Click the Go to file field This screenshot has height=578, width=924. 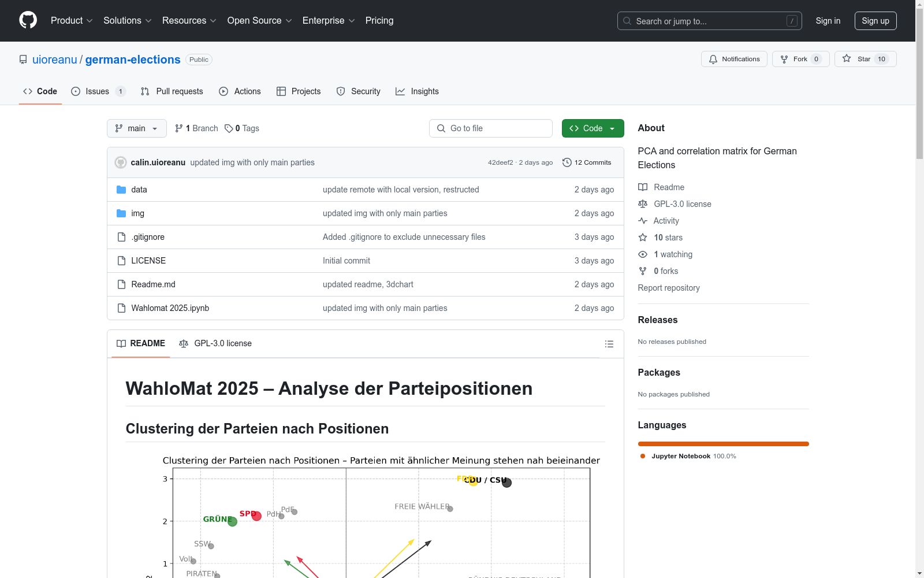491,128
